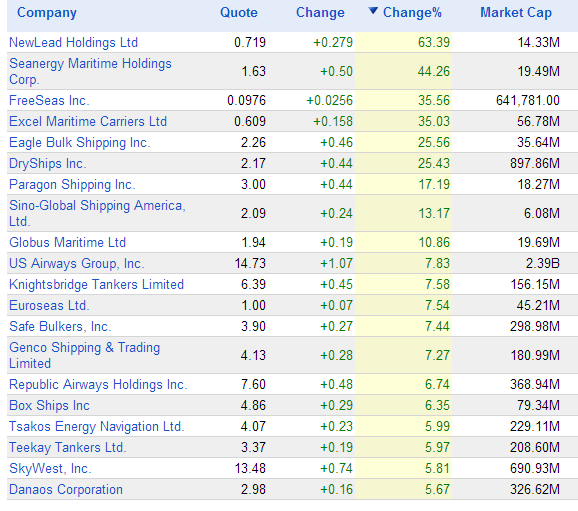Select the 0.0976 quote value

pyautogui.click(x=246, y=100)
